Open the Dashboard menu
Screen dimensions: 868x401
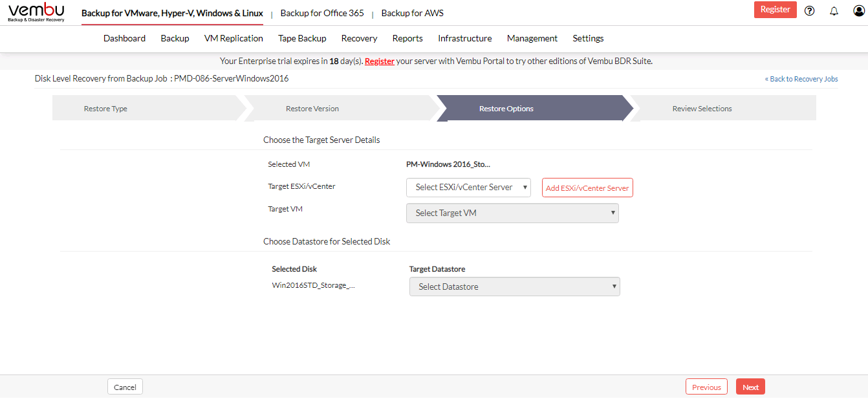coord(124,38)
